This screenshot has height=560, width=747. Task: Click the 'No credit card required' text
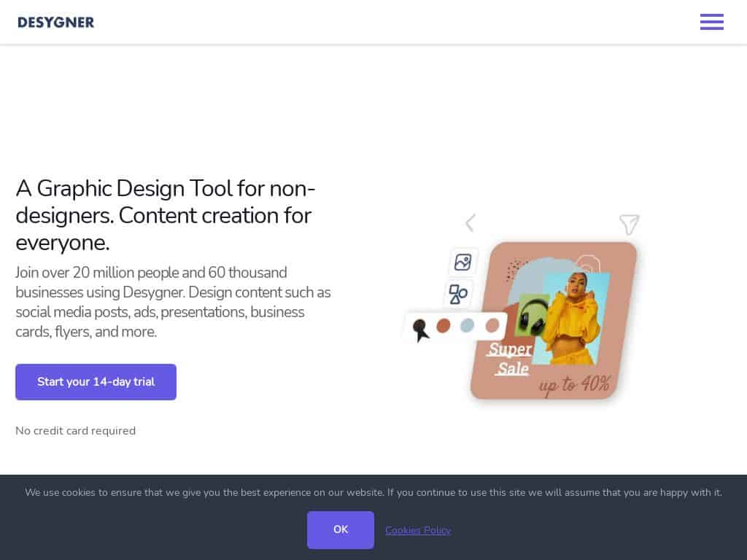pyautogui.click(x=75, y=430)
